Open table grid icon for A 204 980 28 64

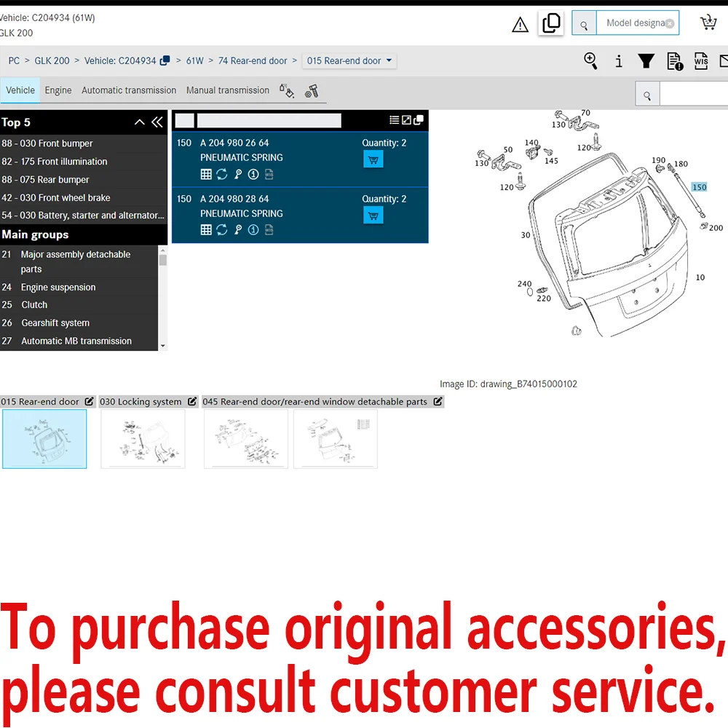(206, 230)
